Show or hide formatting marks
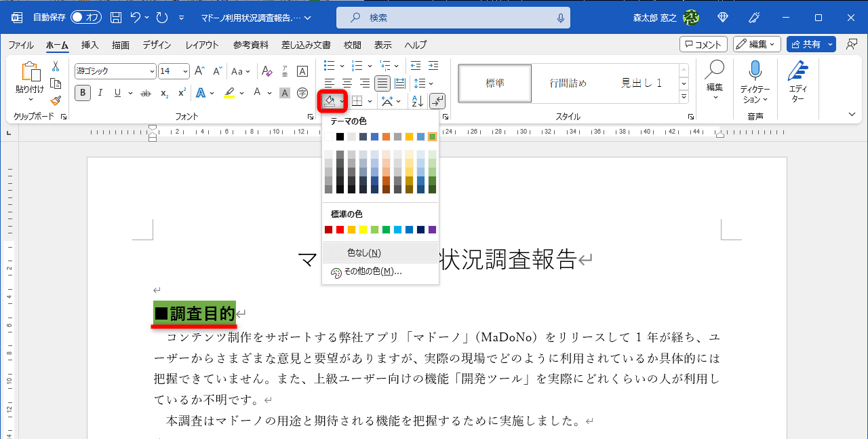Viewport: 868px width, 439px height. 437,101
